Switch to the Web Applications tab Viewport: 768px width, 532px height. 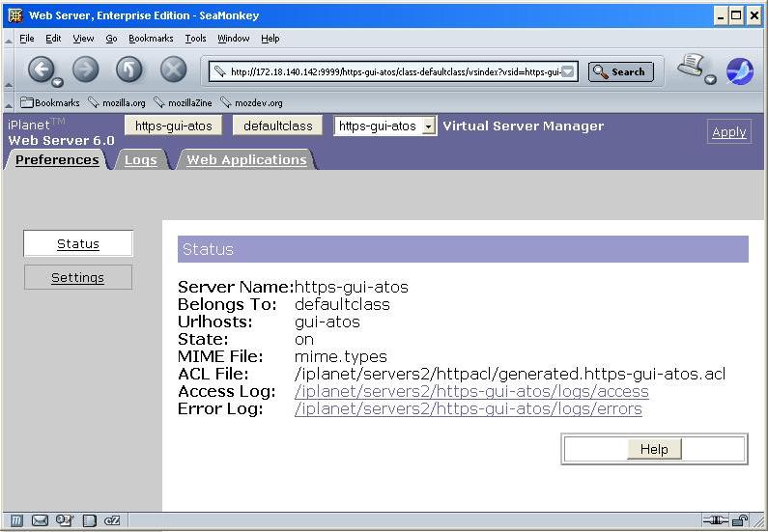point(247,160)
